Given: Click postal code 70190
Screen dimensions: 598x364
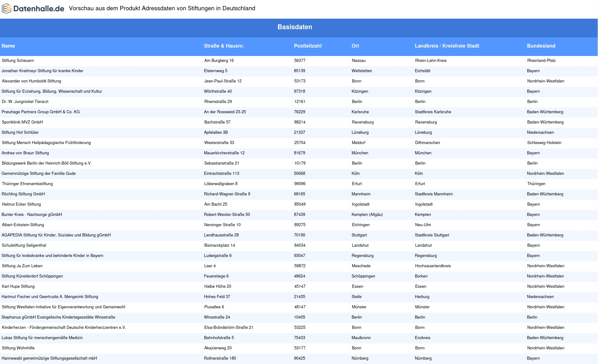Looking at the screenshot, I should [300, 235].
